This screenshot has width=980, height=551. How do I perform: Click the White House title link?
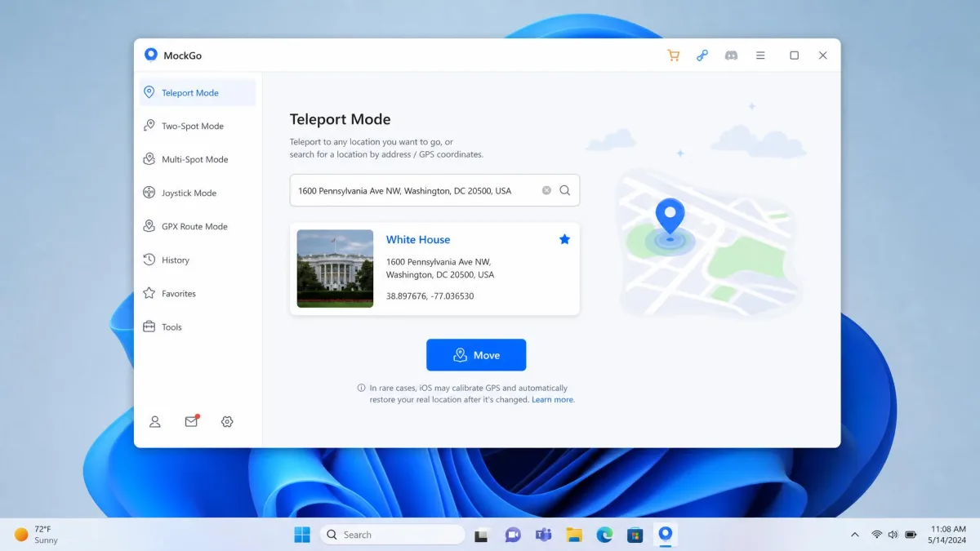[x=418, y=239]
